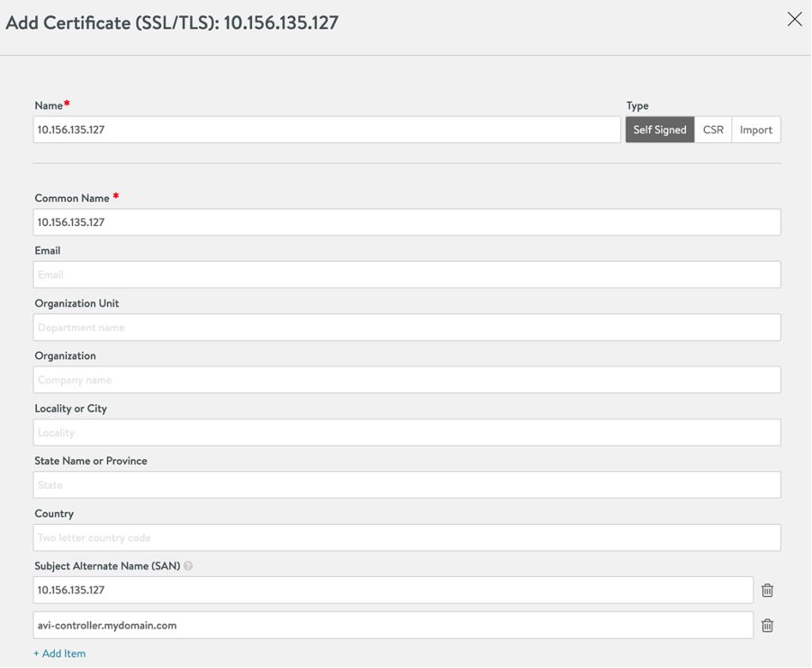Click into the Common Name field

[407, 222]
